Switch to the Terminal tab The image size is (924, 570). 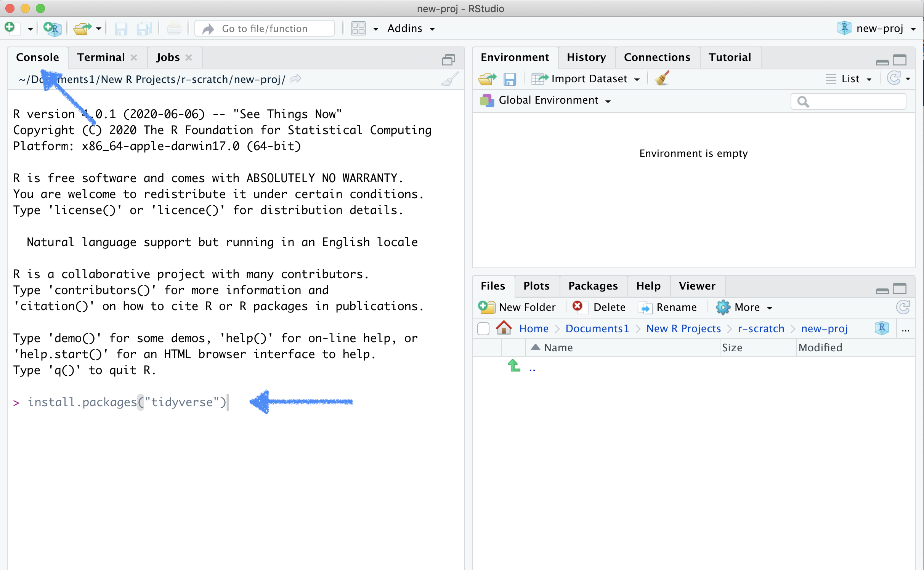(x=101, y=58)
